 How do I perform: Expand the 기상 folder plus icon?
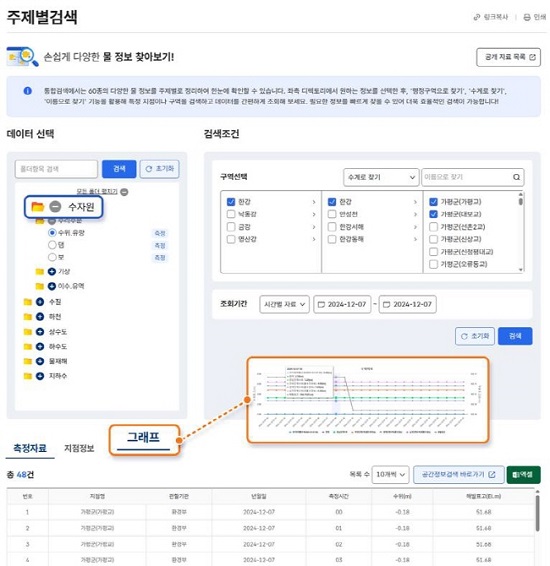pos(52,271)
